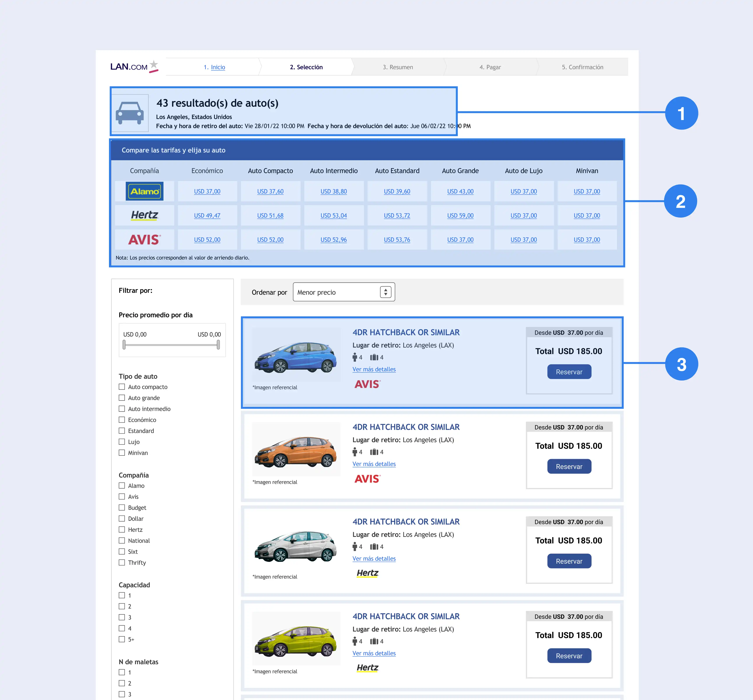The width and height of the screenshot is (753, 700).
Task: Click the Alamo logo in comparison table
Action: click(144, 191)
